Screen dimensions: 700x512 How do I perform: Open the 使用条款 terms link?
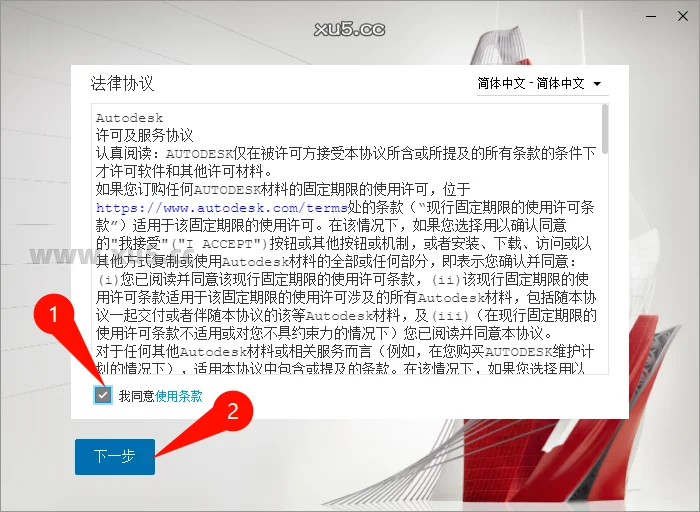pyautogui.click(x=179, y=396)
